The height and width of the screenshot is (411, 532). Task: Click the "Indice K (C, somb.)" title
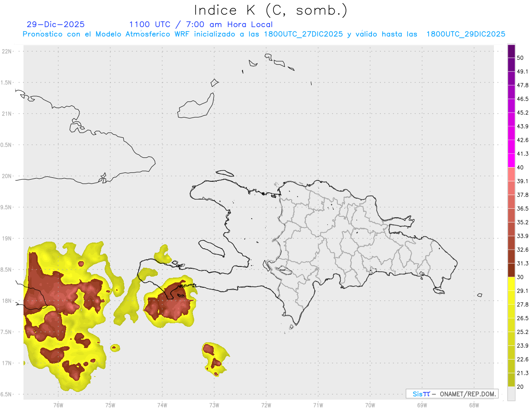click(270, 10)
